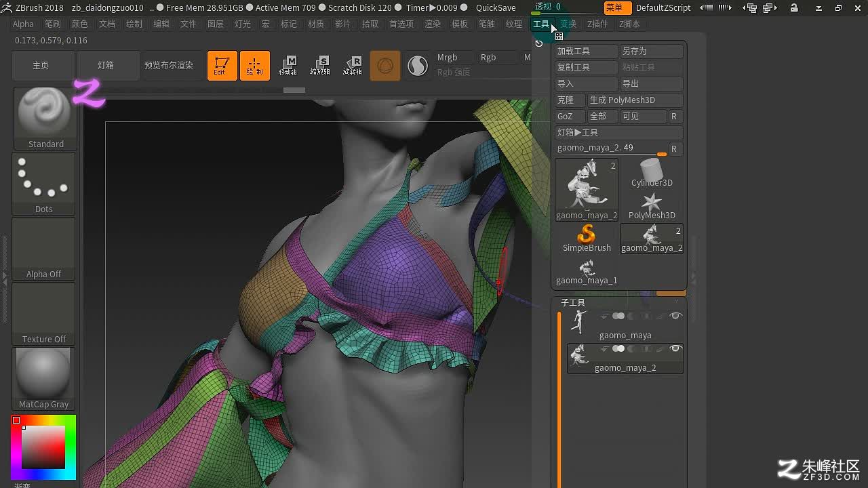868x488 pixels.
Task: Click 导出 (Export) button
Action: pyautogui.click(x=652, y=84)
